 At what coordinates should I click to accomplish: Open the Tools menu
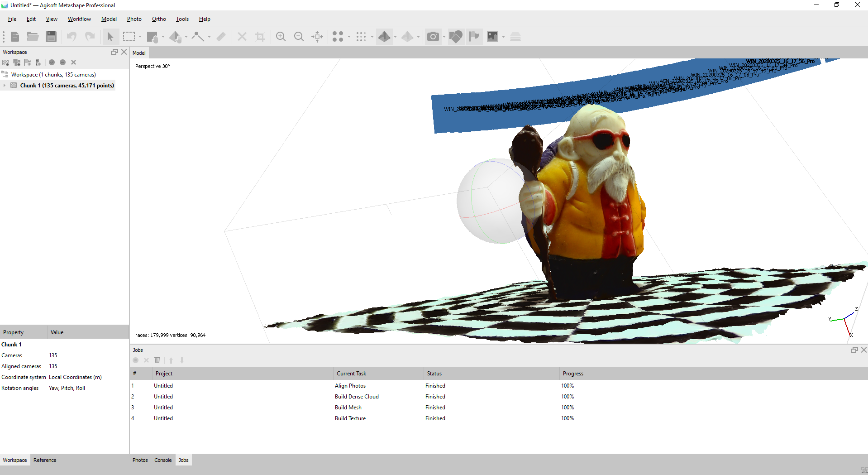182,19
